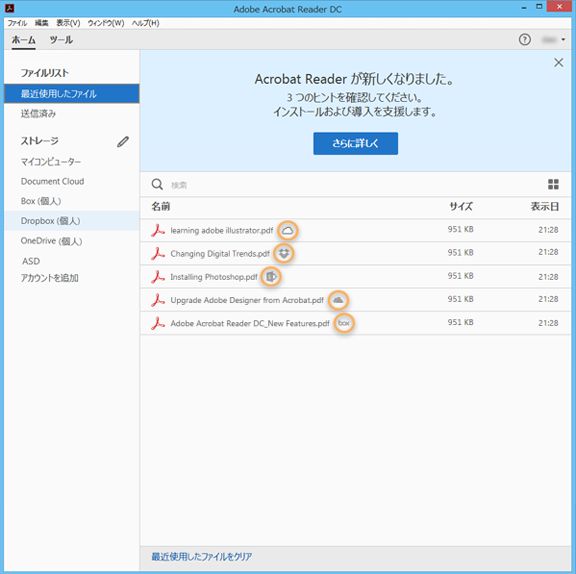
Task: Switch to thumbnail grid view
Action: tap(553, 184)
